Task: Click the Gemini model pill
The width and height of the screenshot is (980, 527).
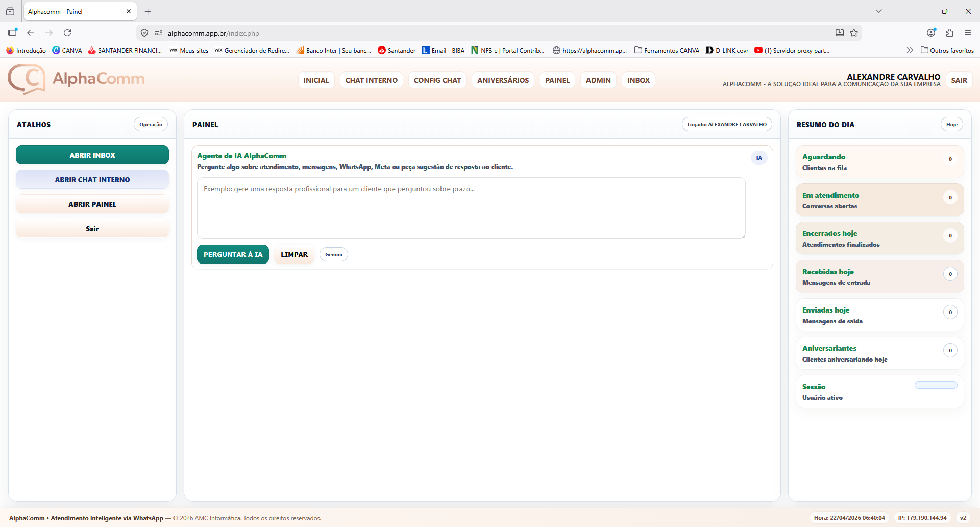Action: pyautogui.click(x=333, y=254)
